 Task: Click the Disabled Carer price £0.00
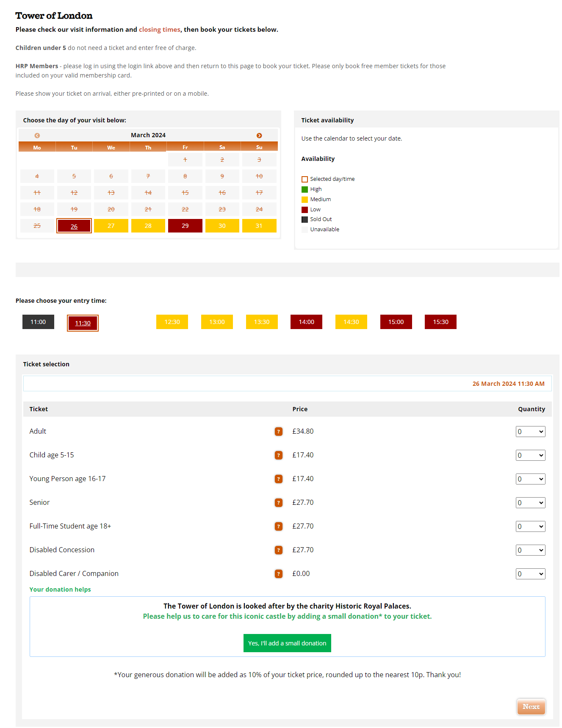[301, 573]
